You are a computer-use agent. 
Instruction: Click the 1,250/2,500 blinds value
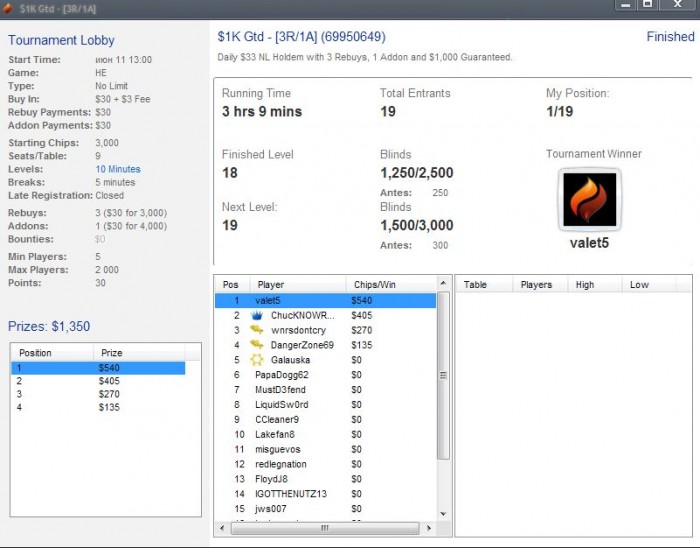(417, 173)
